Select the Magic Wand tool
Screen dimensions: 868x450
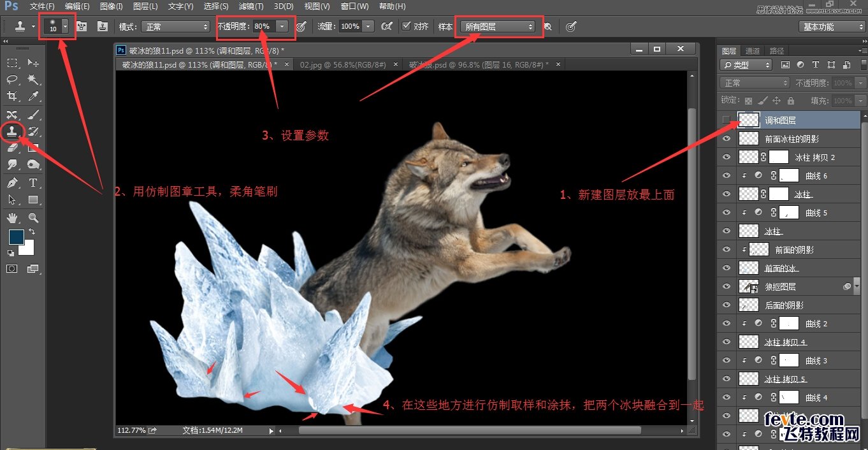(33, 79)
